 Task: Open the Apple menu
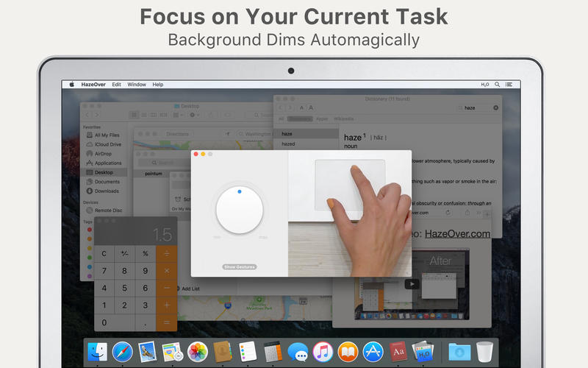coord(71,85)
